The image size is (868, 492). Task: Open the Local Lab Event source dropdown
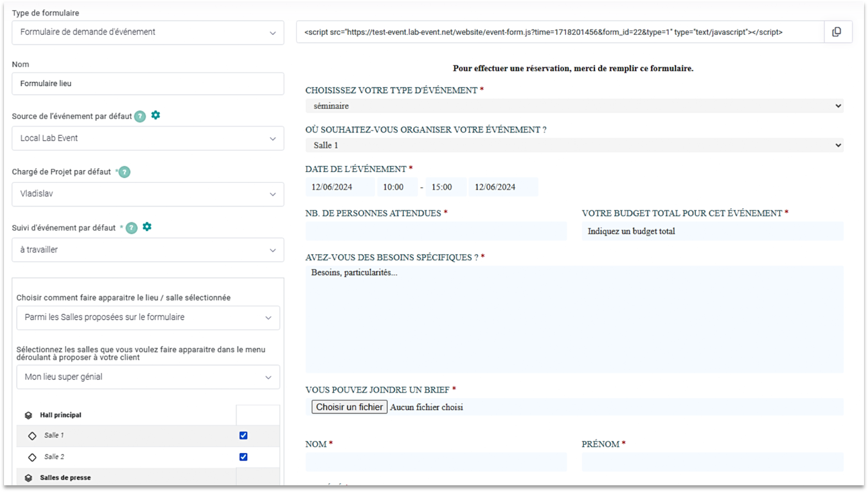point(148,138)
